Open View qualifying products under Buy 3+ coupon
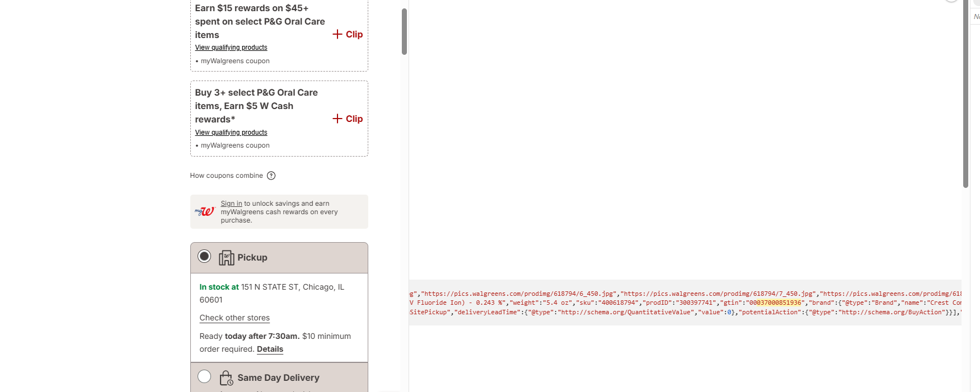Screen dimensions: 980x392 point(231,133)
